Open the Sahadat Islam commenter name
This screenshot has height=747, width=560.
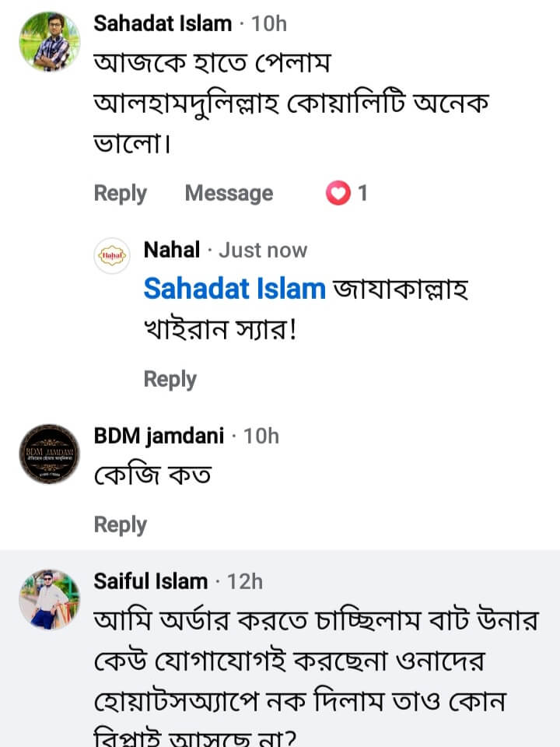click(163, 23)
